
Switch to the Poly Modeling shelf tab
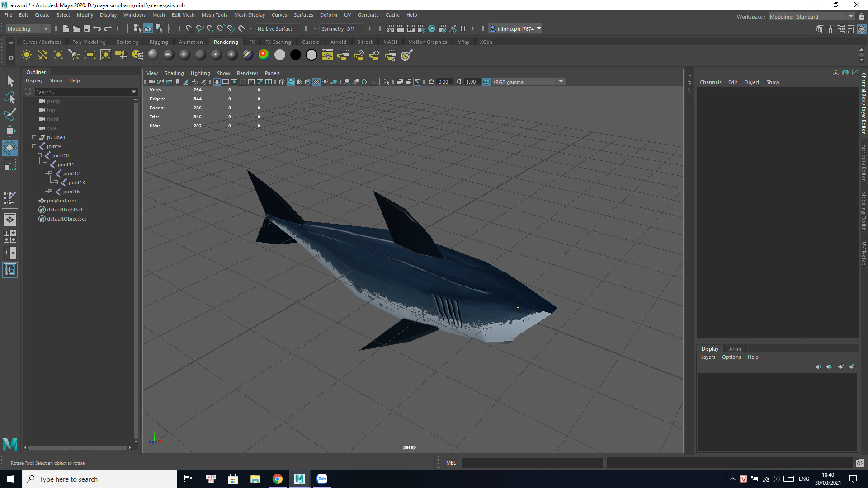coord(89,42)
